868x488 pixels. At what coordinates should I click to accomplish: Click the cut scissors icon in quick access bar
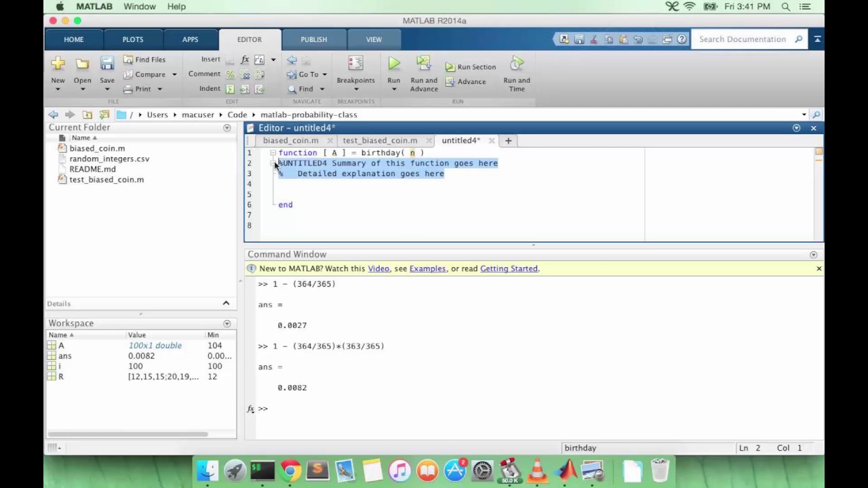[593, 39]
